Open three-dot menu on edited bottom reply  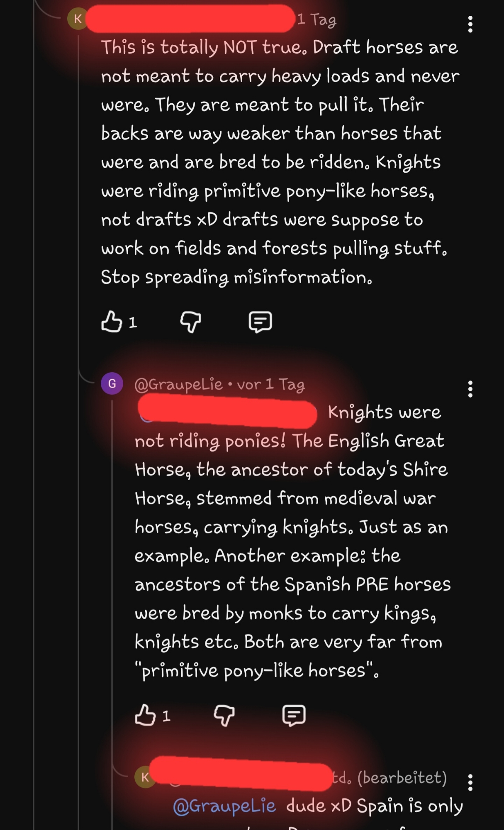(470, 783)
